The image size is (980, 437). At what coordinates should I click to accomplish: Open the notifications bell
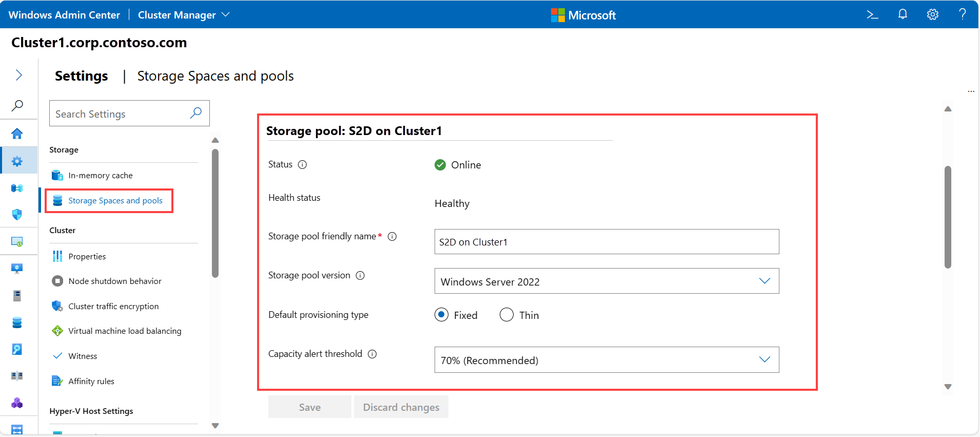(x=903, y=14)
